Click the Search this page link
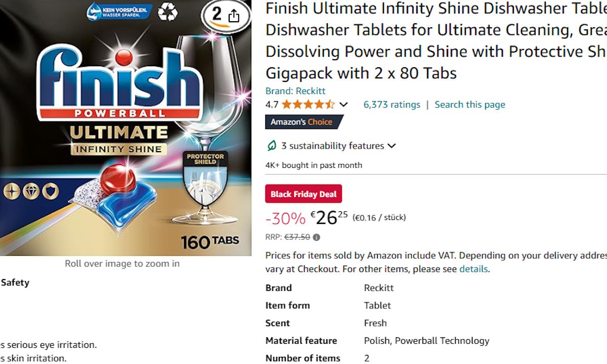The width and height of the screenshot is (607, 364). tap(469, 105)
